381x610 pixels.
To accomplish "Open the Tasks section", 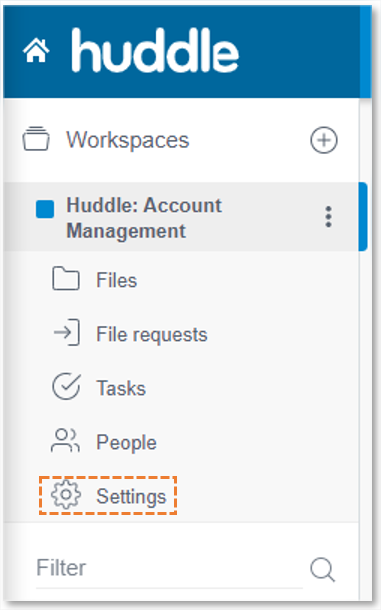I will coord(121,388).
